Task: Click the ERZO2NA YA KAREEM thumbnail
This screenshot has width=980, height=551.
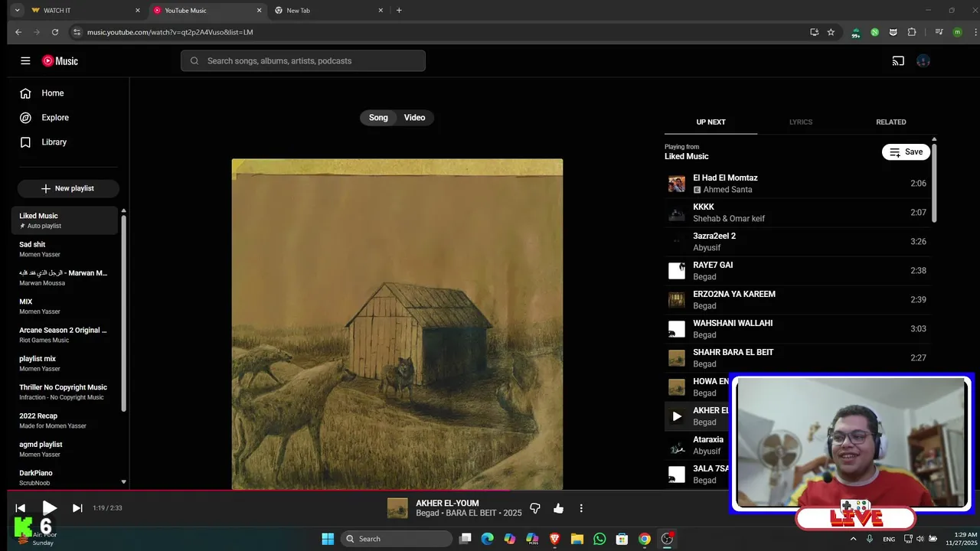Action: (x=677, y=300)
